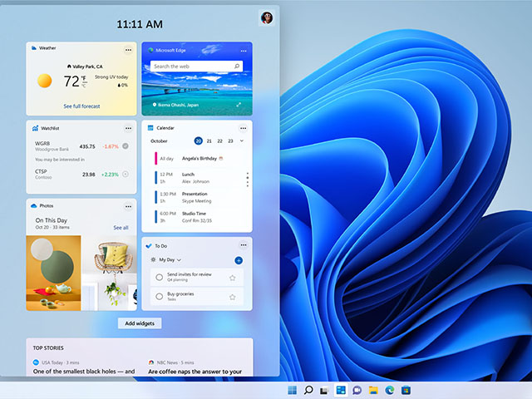Click the See full forecast link
The height and width of the screenshot is (399, 532).
tap(81, 106)
